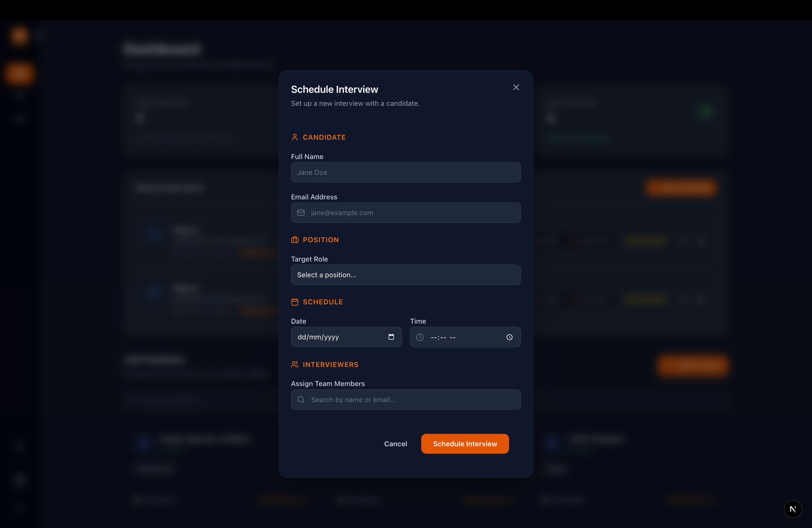812x528 pixels.
Task: Click the Schedule section calendar icon
Action: tap(295, 302)
